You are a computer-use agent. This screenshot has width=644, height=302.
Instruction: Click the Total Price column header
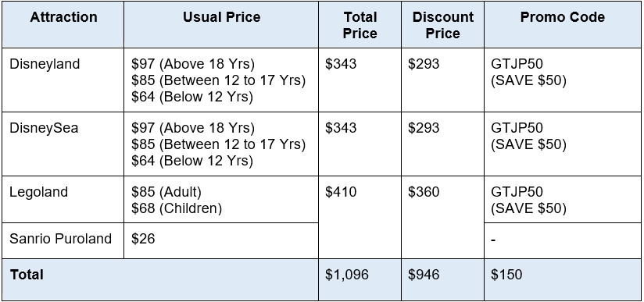coord(360,25)
